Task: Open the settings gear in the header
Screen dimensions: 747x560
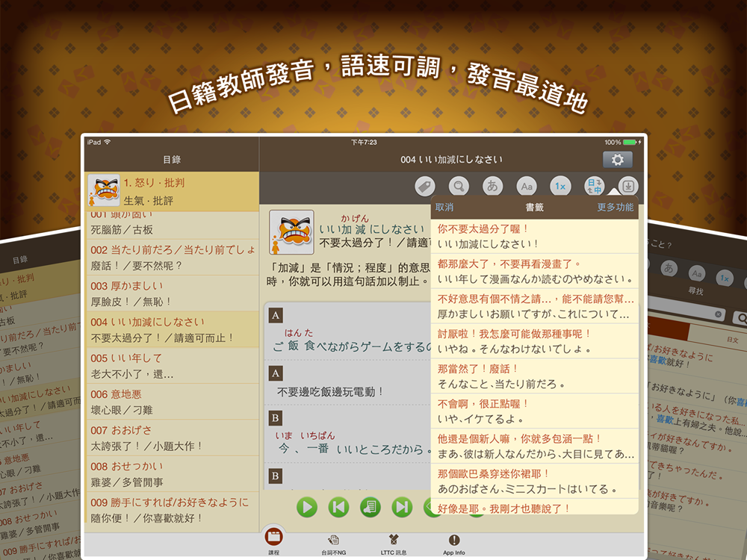Action: pyautogui.click(x=618, y=160)
